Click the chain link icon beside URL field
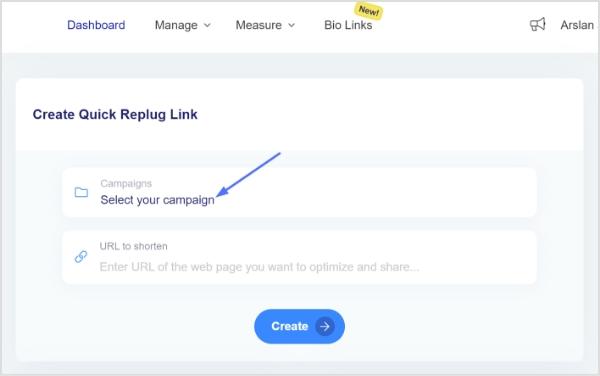Viewport: 600px width, 376px height. coord(81,256)
